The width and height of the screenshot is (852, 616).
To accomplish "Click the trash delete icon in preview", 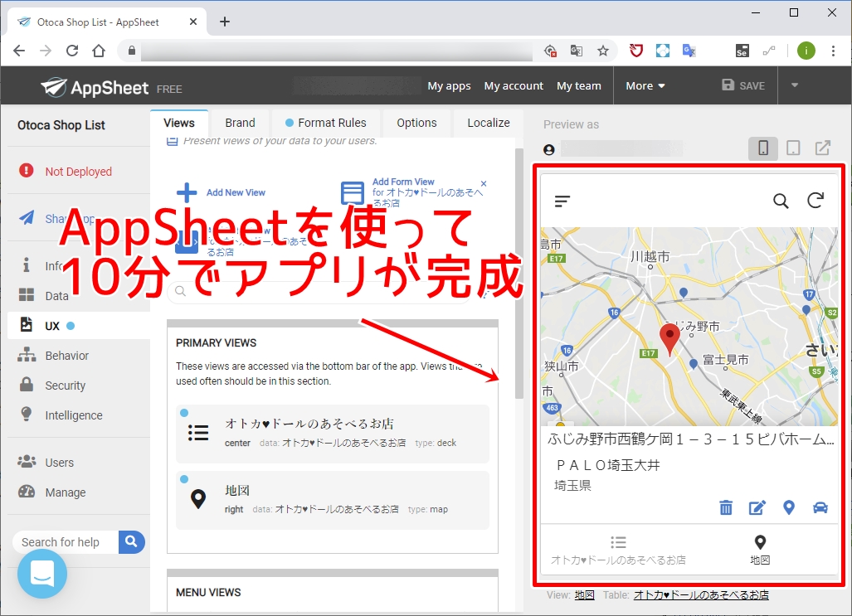I will pos(726,507).
